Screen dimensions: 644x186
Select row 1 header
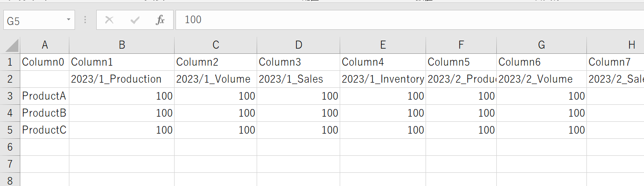(x=10, y=62)
